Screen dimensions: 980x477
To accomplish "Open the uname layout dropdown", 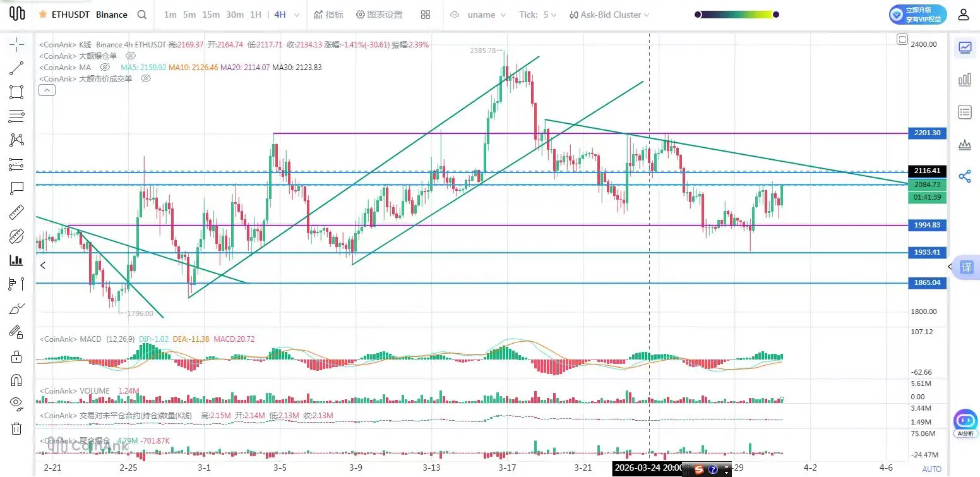I will (x=487, y=15).
